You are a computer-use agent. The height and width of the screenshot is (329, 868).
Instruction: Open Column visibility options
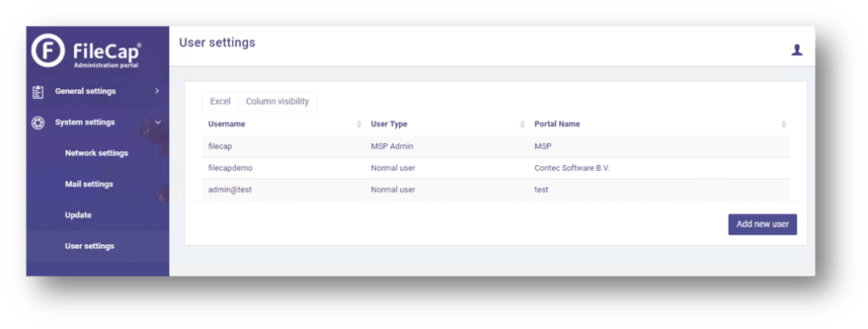click(x=278, y=102)
